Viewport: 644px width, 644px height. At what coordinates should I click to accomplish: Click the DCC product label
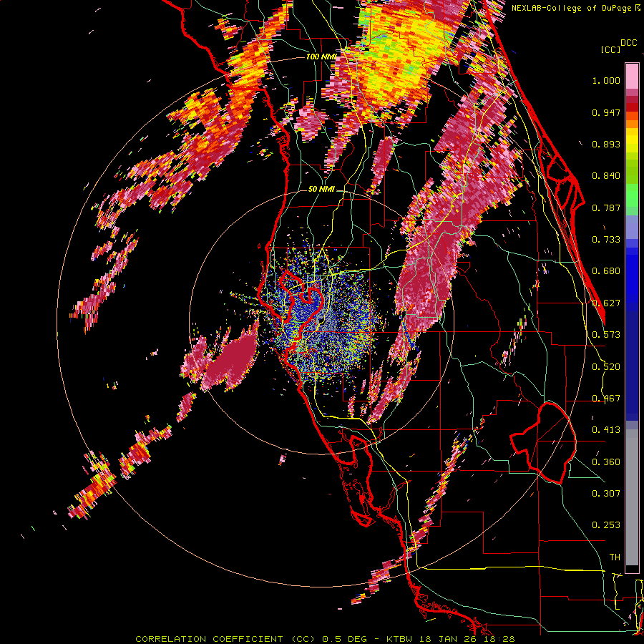click(628, 43)
